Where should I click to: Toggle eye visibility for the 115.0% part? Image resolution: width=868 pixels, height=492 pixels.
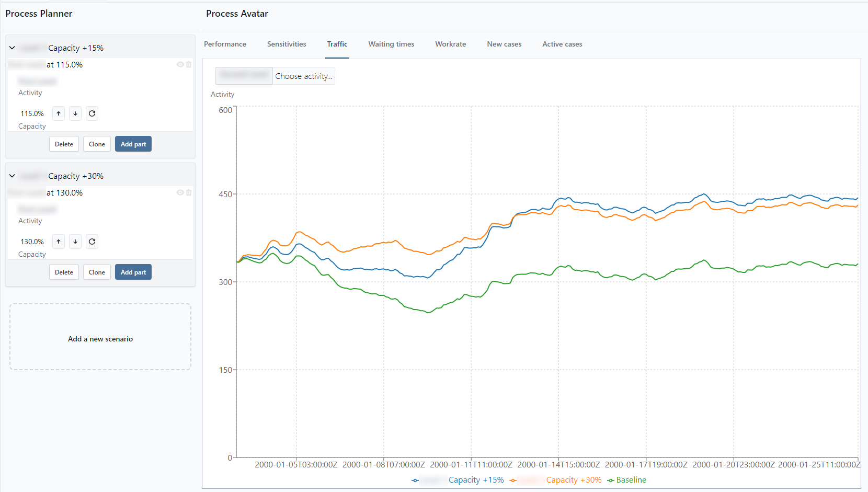click(x=180, y=64)
